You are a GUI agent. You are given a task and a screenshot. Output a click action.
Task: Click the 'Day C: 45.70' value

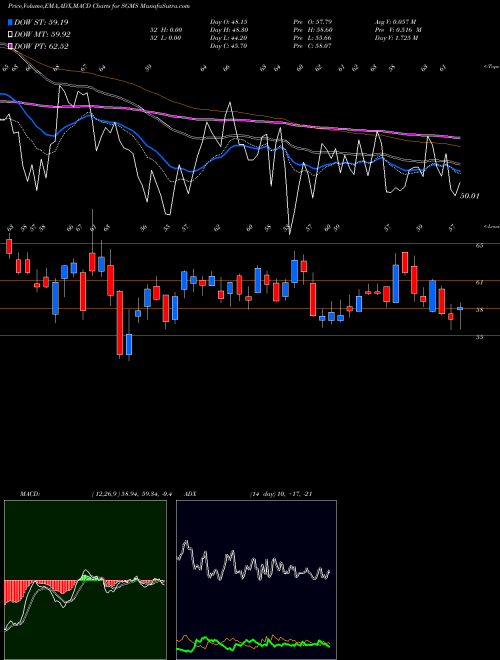pyautogui.click(x=228, y=46)
